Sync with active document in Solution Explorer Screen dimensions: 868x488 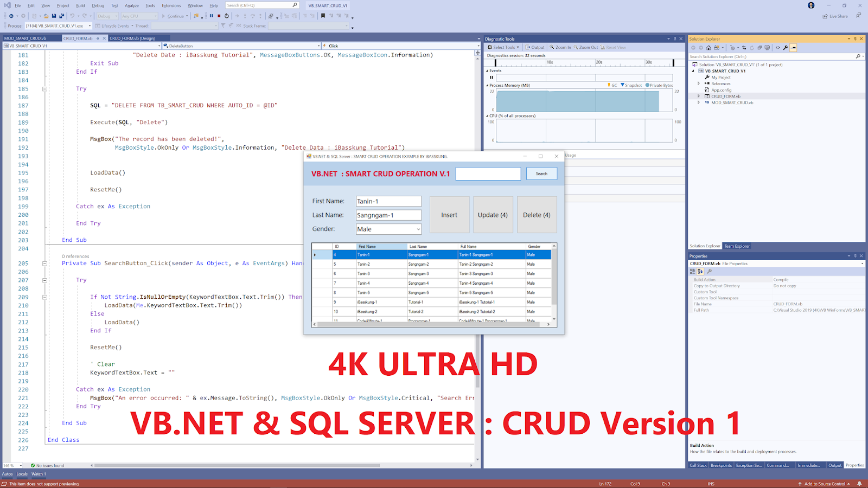[x=744, y=48]
